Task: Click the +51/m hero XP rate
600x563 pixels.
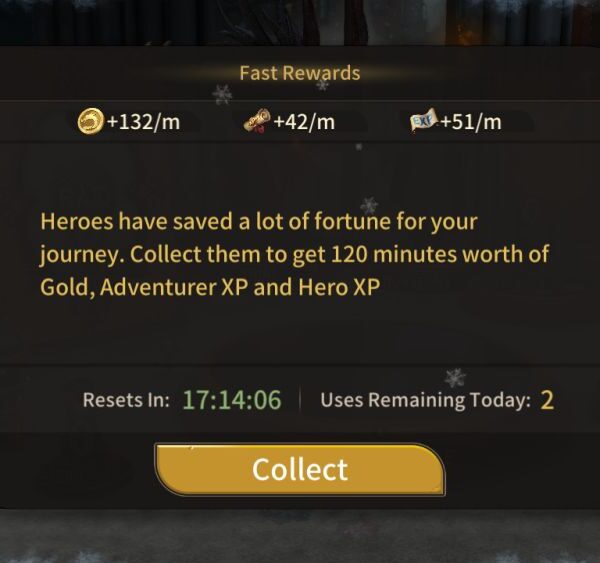Action: 471,122
